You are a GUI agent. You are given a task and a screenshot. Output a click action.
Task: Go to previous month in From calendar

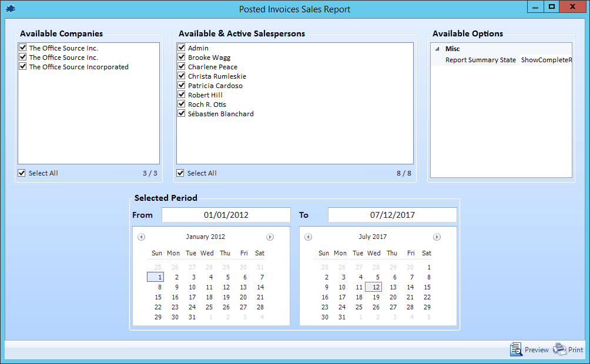tap(141, 237)
